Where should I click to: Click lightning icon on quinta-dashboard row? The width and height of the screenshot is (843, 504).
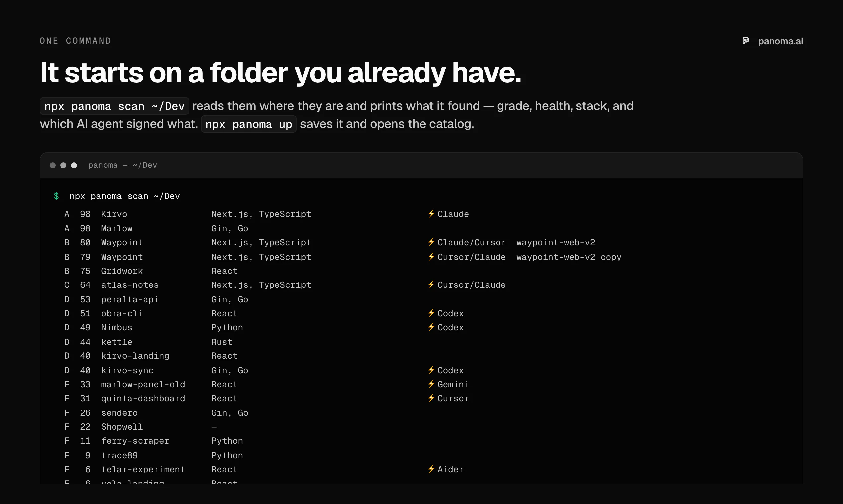431,398
